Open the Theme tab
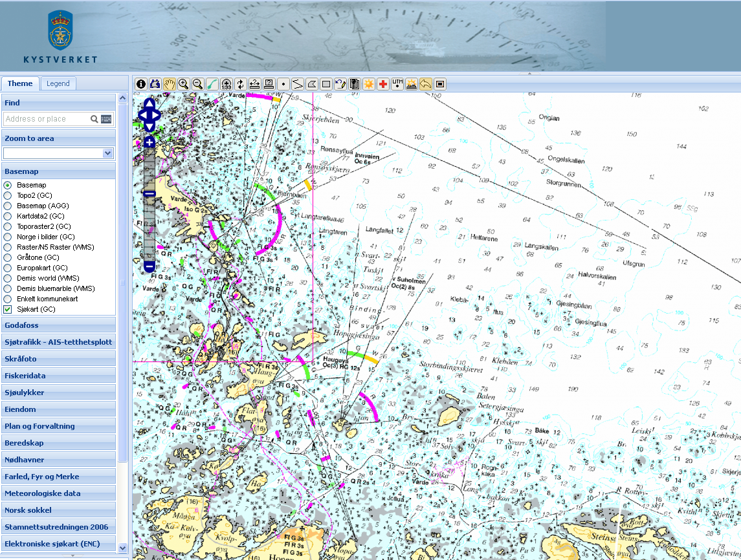Image resolution: width=741 pixels, height=560 pixels. pyautogui.click(x=20, y=83)
